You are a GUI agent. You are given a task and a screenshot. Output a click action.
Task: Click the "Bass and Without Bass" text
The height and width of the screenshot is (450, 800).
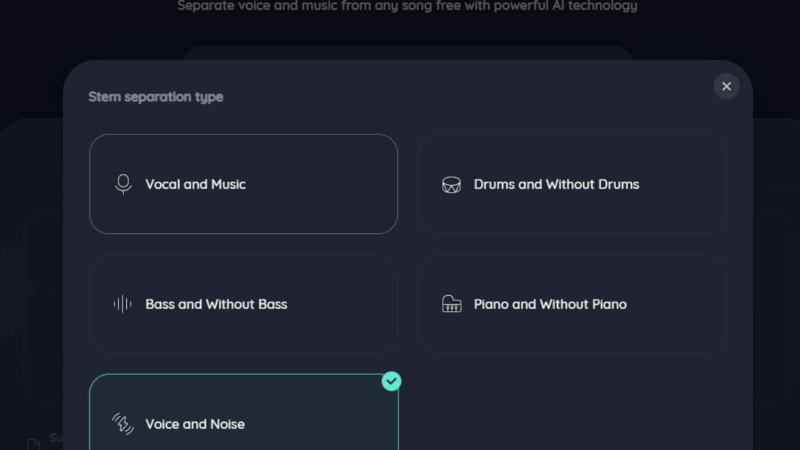[x=216, y=304]
